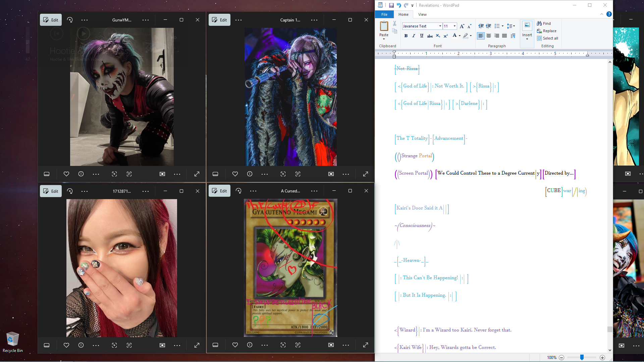
Task: Edit the Captain 1 photo
Action: point(219,20)
